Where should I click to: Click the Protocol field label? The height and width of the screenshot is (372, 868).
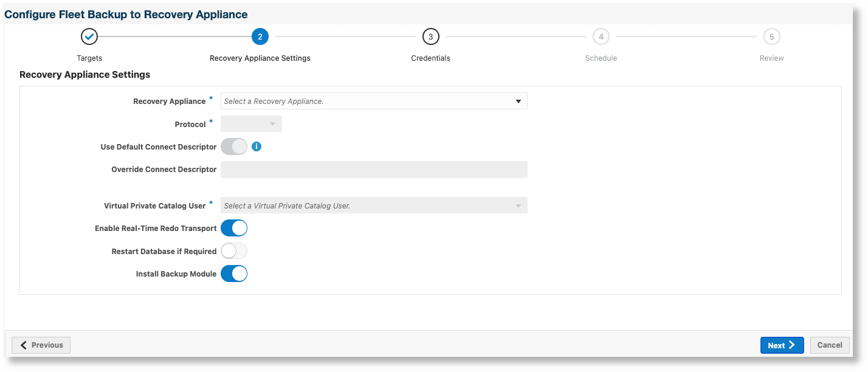(x=190, y=124)
